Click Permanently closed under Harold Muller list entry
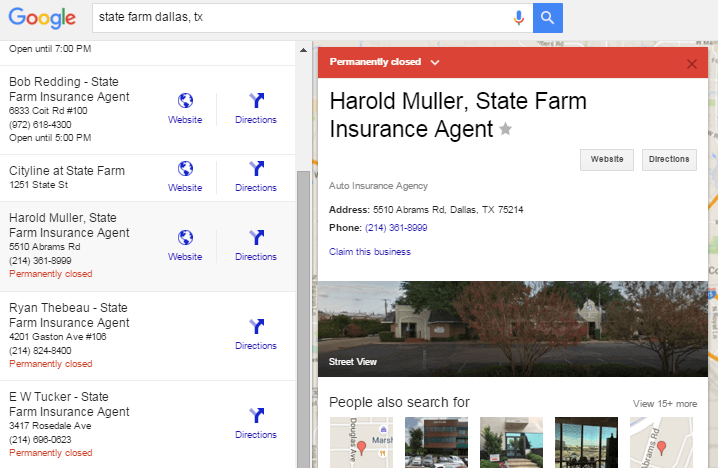The image size is (718, 468). [50, 274]
